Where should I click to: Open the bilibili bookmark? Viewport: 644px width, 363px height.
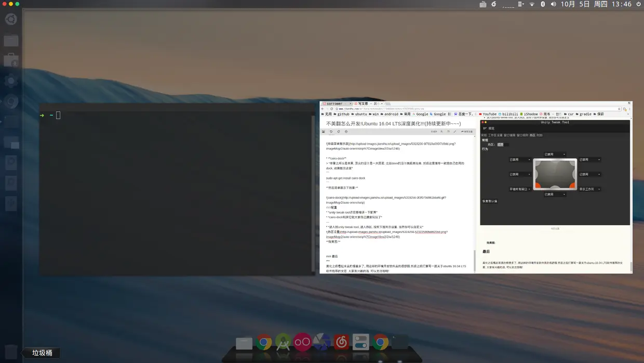click(x=508, y=114)
